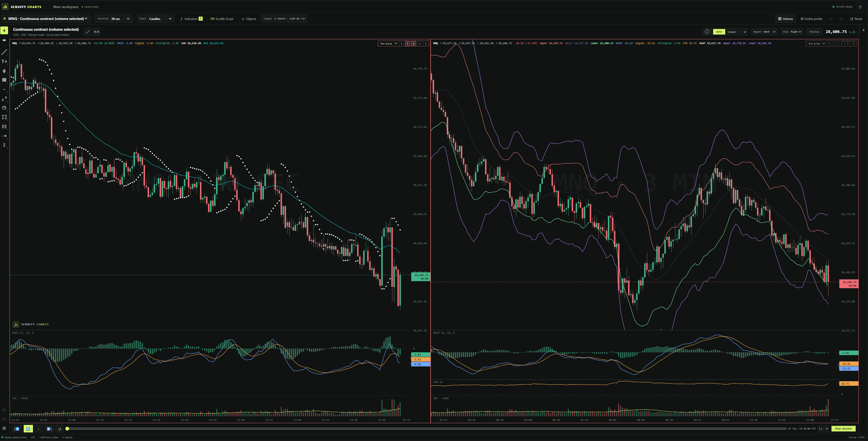Click the Reset button
Image resolution: width=868 pixels, height=441 pixels.
(856, 19)
